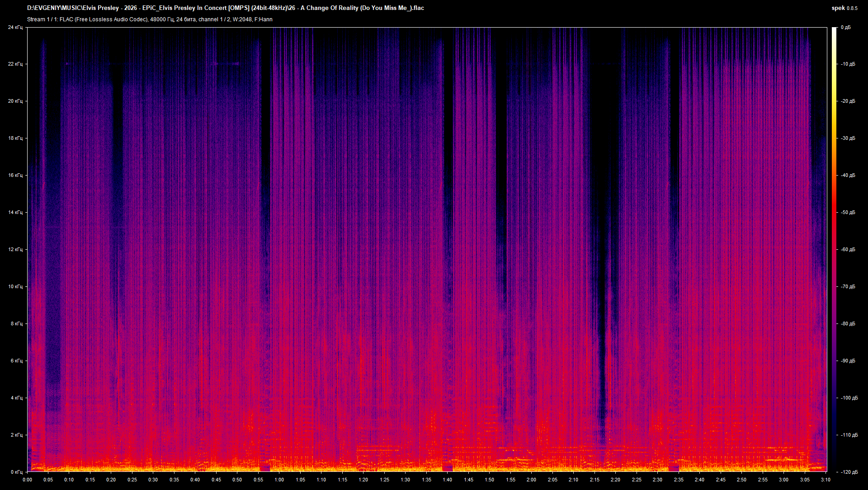868x490 pixels.
Task: Click the 2:15 time axis label
Action: tap(594, 480)
